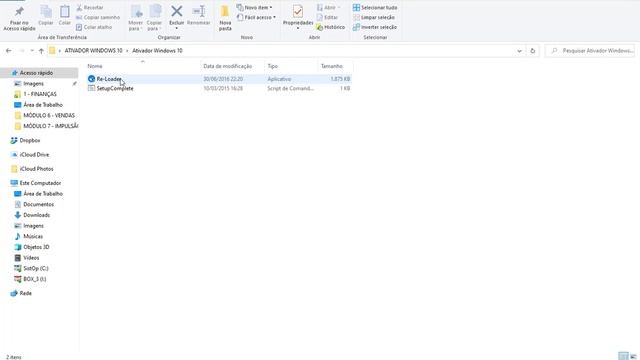Refresh the current folder
The width and height of the screenshot is (640, 360).
point(533,51)
